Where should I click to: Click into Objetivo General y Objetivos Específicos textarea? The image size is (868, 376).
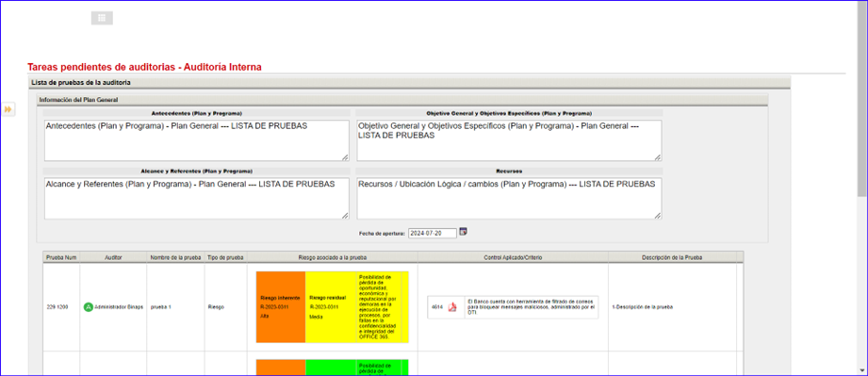(509, 140)
